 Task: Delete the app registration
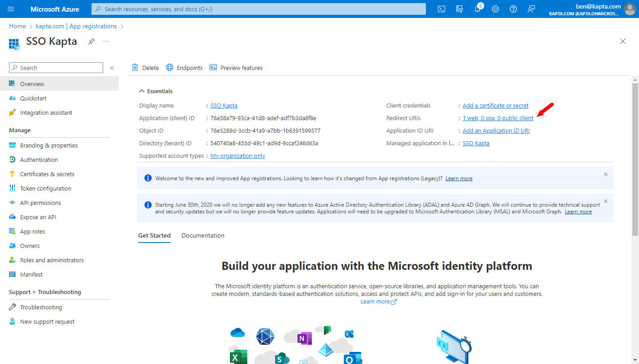(x=145, y=68)
